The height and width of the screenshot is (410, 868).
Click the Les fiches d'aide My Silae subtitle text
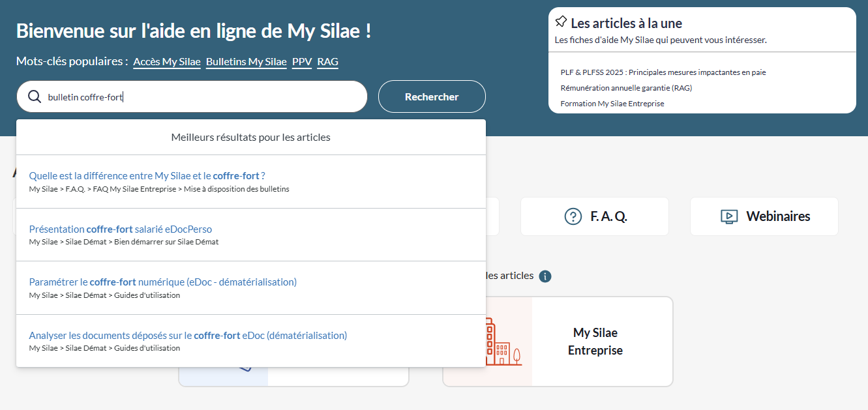coord(661,40)
